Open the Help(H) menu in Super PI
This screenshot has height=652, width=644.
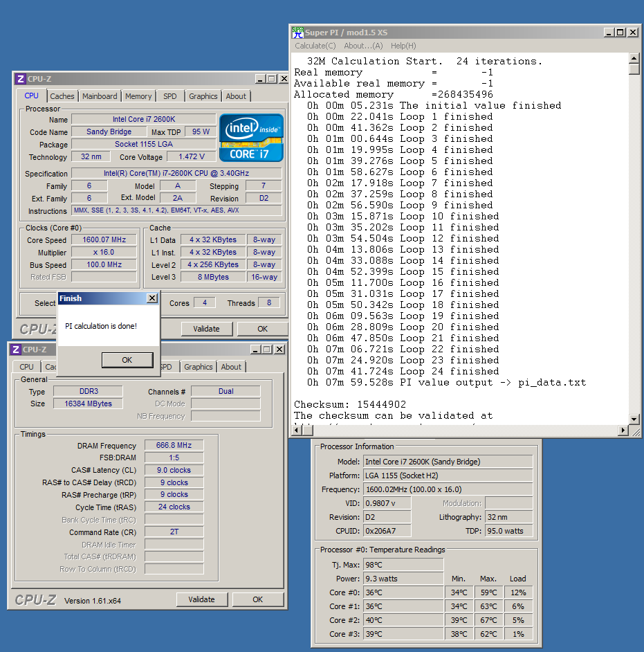(403, 46)
